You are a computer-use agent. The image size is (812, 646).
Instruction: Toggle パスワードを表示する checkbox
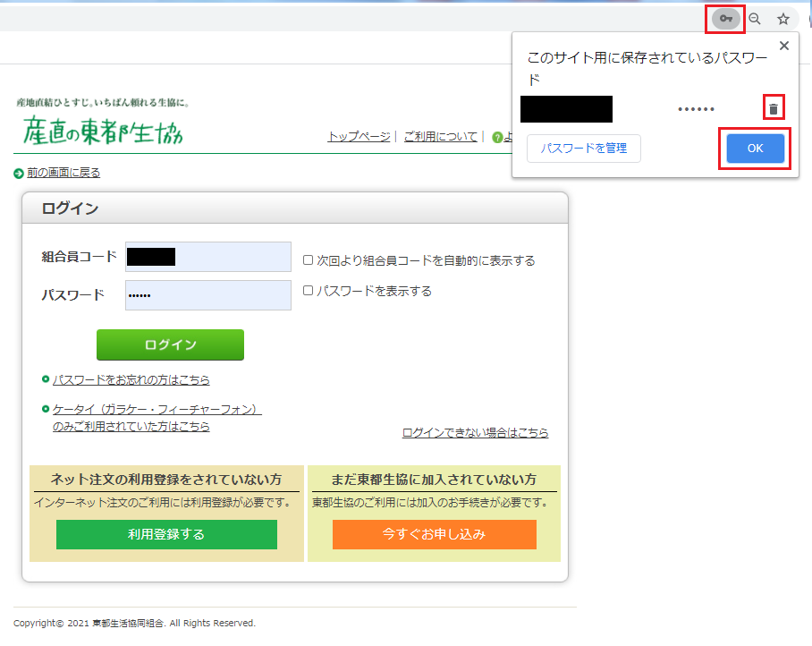pos(309,291)
